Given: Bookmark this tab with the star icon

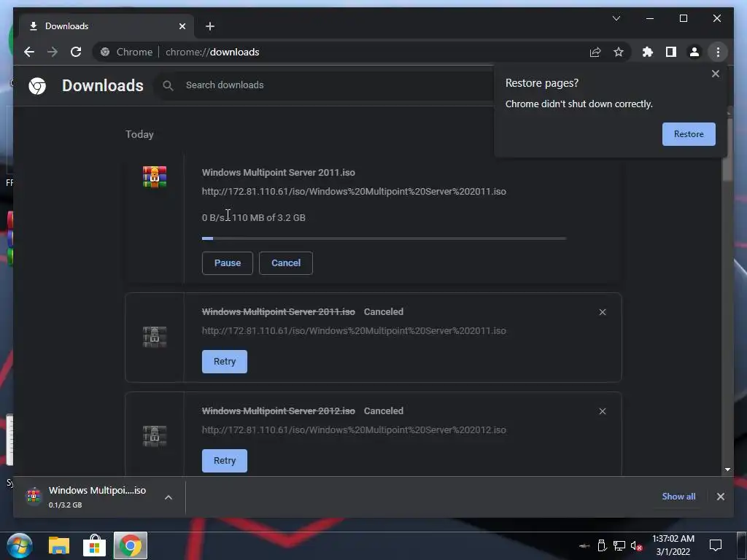Looking at the screenshot, I should click(x=619, y=52).
